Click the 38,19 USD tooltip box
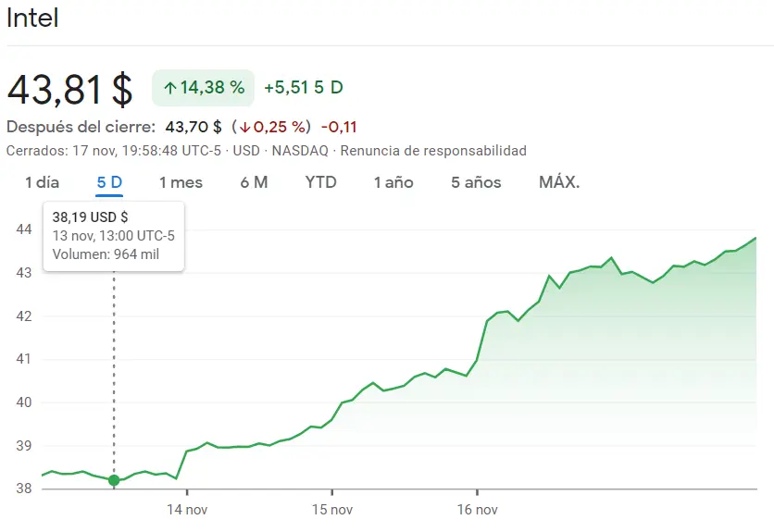774x532 pixels. pos(114,235)
